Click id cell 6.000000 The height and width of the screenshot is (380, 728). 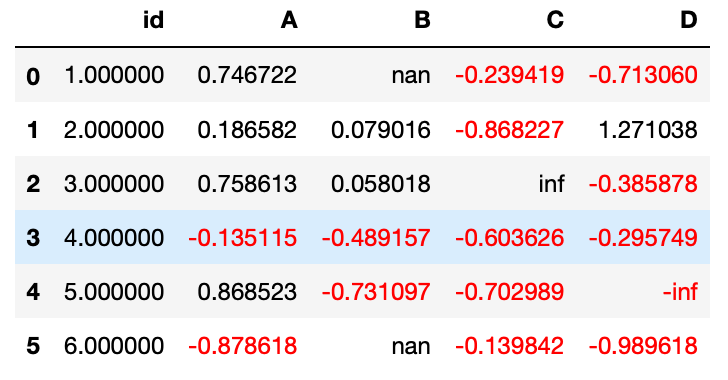click(114, 346)
